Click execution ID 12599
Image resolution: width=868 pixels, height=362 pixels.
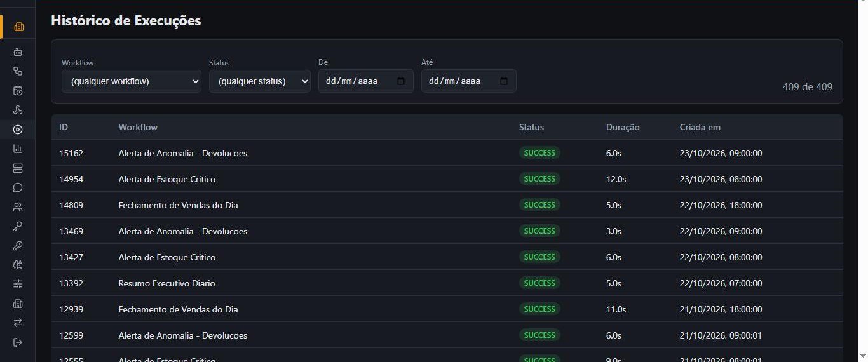click(71, 335)
